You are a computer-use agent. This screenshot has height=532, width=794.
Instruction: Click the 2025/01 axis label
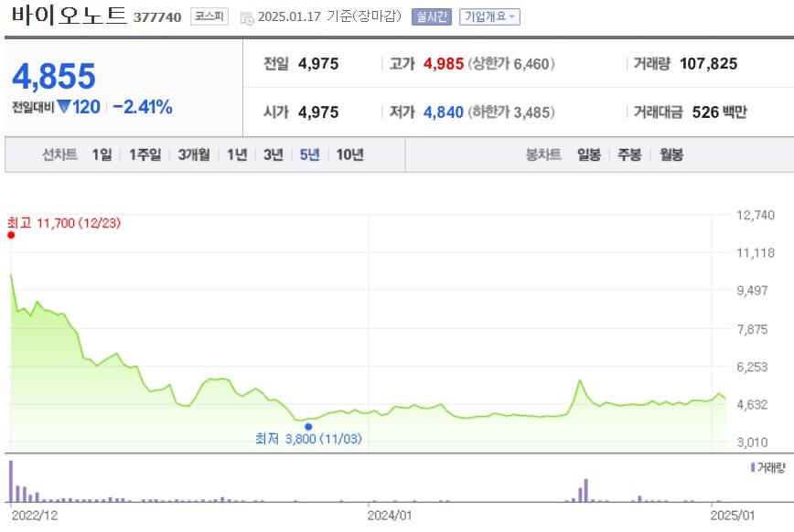732,516
